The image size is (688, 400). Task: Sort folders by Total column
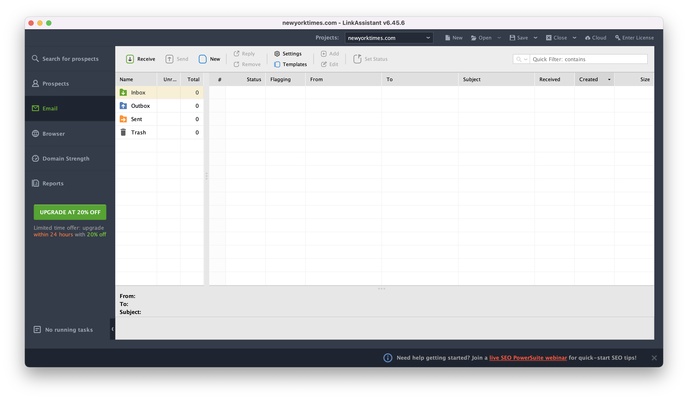pos(192,79)
